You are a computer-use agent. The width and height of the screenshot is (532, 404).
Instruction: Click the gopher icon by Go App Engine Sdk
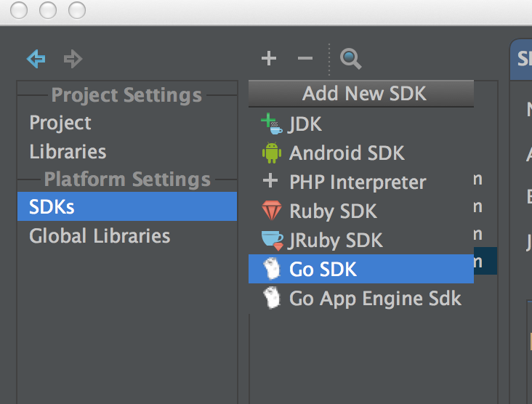pyautogui.click(x=272, y=298)
